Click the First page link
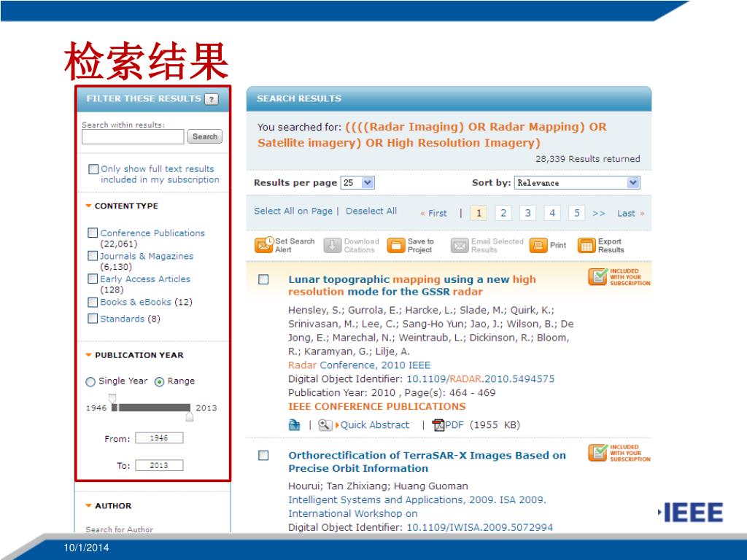This screenshot has height=560, width=747. coord(433,214)
